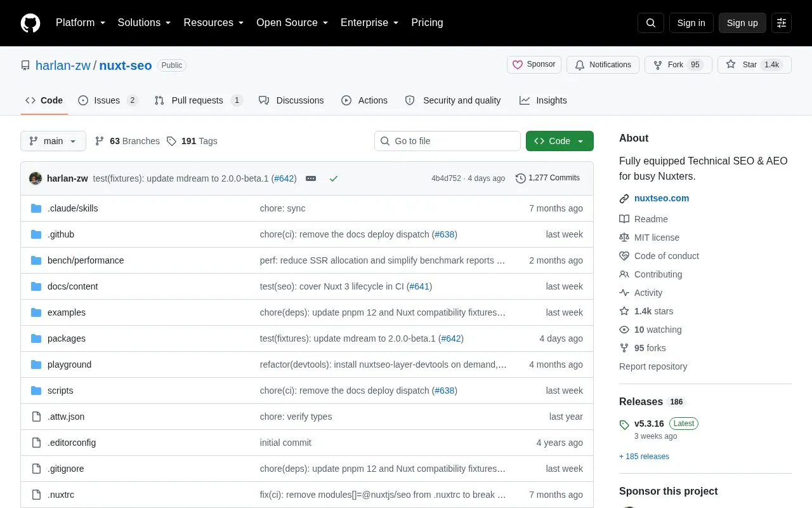The height and width of the screenshot is (508, 812).
Task: Expand the Resources menu
Action: [214, 23]
